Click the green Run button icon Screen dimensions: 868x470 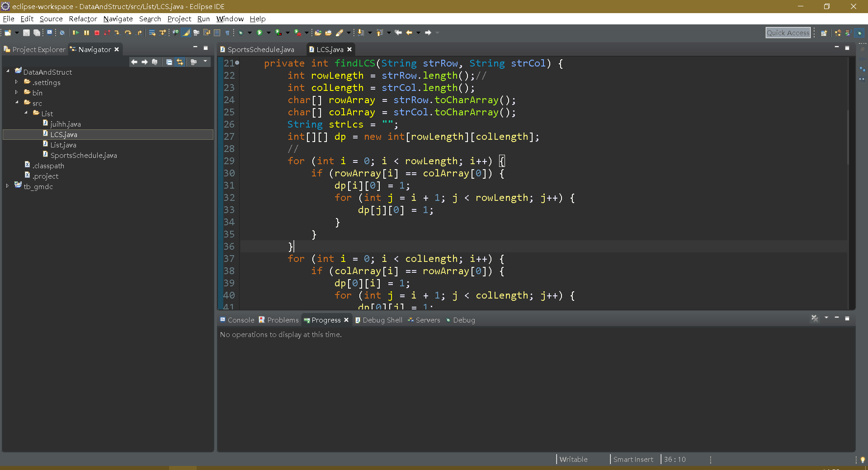pyautogui.click(x=259, y=33)
